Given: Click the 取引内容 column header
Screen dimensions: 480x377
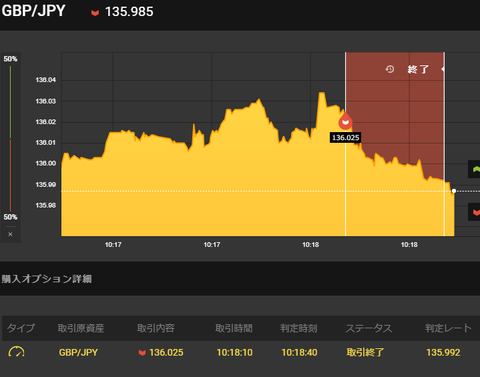Looking at the screenshot, I should pyautogui.click(x=156, y=328).
